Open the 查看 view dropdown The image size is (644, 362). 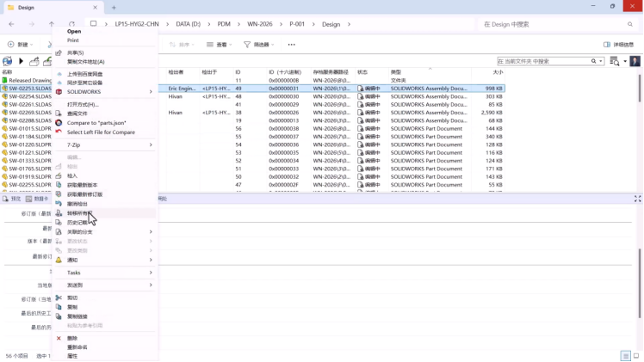[222, 45]
